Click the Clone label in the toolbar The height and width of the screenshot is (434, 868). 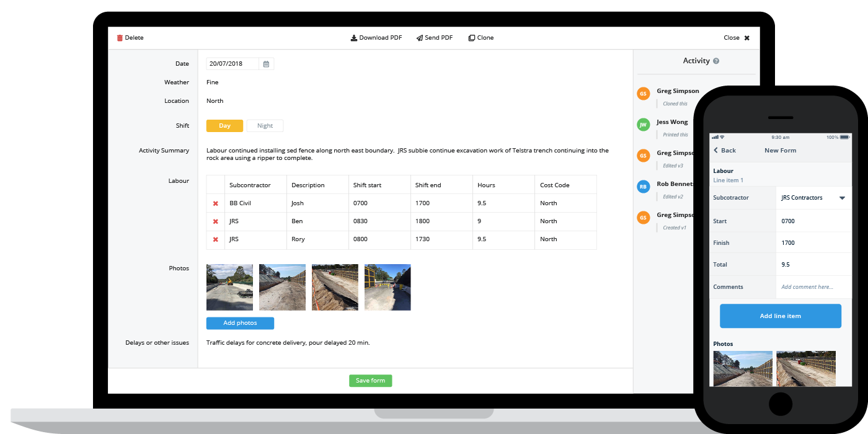485,38
